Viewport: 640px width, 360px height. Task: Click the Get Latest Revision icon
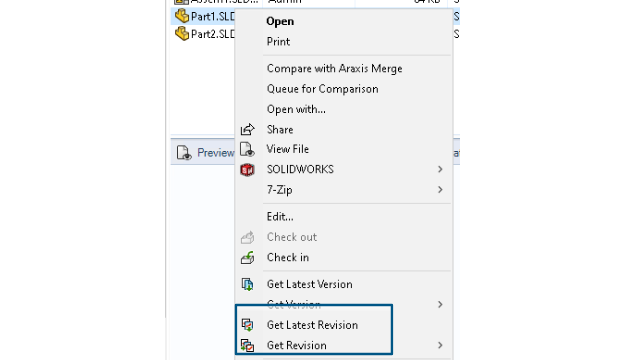[x=247, y=325]
